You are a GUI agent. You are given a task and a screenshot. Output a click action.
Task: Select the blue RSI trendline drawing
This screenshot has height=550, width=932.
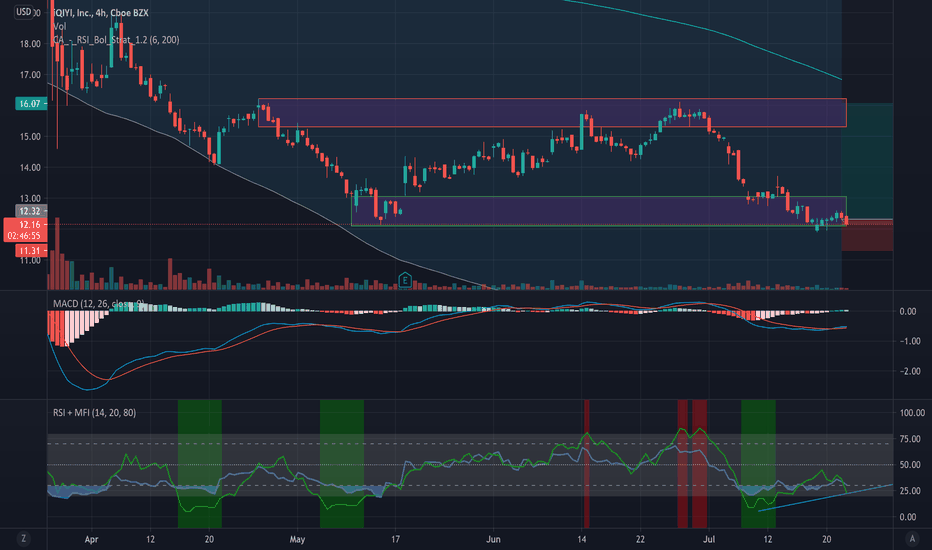point(826,498)
